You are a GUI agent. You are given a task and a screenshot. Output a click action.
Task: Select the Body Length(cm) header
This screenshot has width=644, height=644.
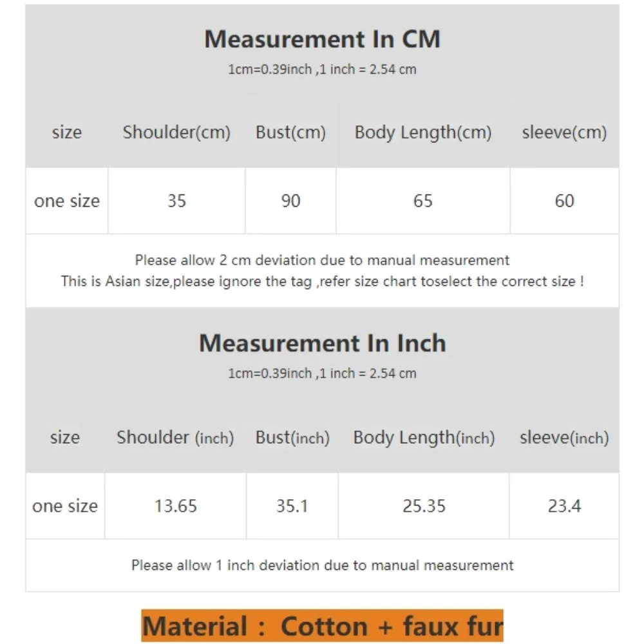pos(423,132)
